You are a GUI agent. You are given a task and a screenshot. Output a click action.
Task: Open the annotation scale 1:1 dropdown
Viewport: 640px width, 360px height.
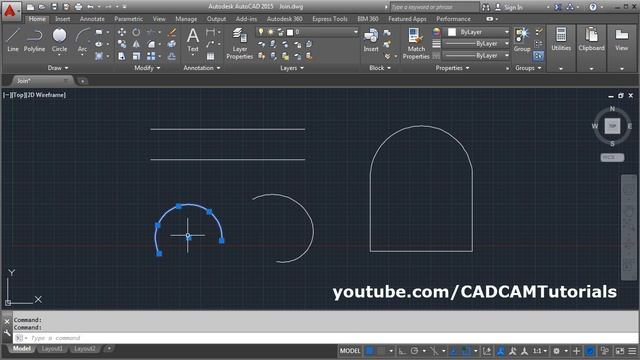click(540, 351)
